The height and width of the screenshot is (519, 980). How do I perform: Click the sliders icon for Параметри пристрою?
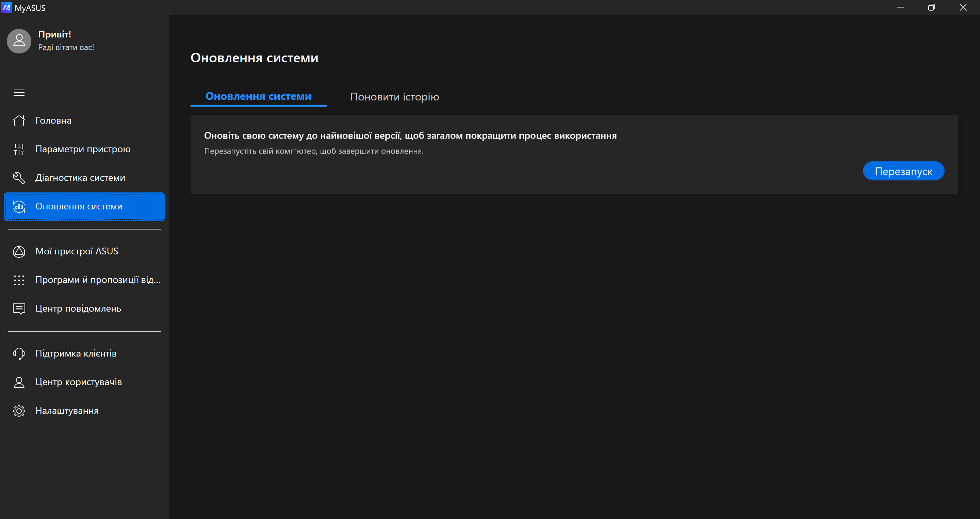tap(19, 149)
